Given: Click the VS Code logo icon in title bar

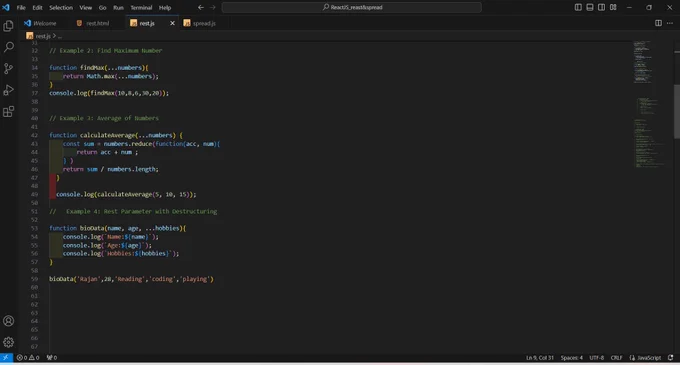Looking at the screenshot, I should (6, 7).
